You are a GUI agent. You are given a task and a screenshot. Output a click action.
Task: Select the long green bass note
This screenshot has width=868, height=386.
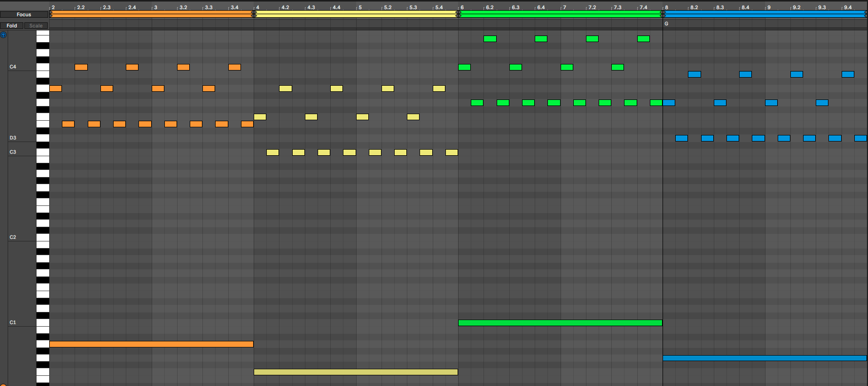point(560,323)
